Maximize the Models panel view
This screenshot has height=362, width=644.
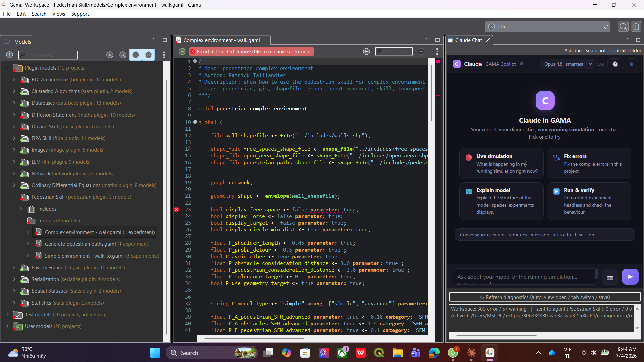165,40
